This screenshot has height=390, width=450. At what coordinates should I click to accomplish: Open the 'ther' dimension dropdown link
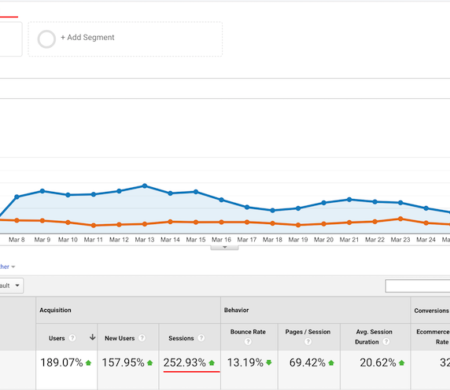[x=7, y=267]
